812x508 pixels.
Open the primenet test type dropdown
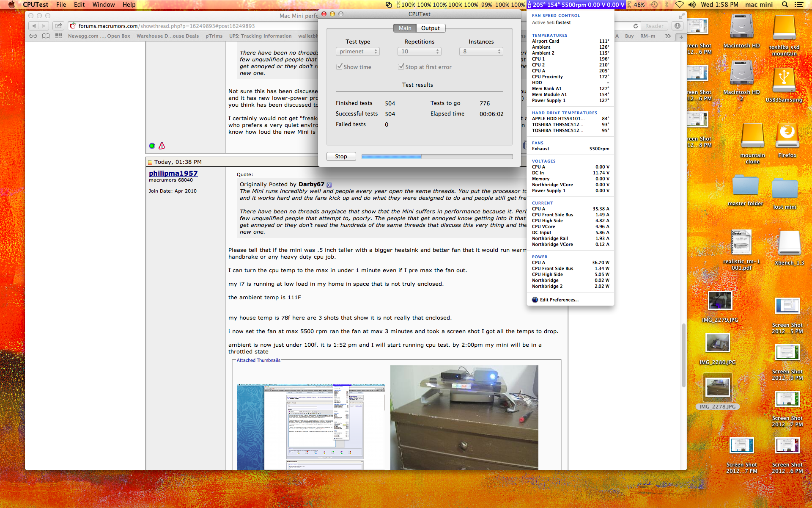[358, 52]
